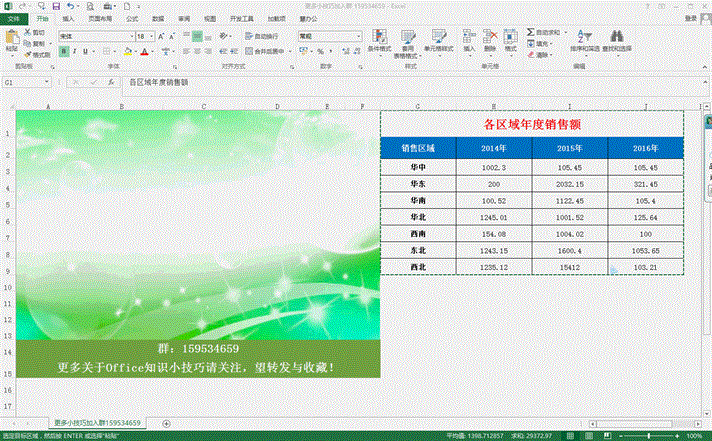Toggle Bold formatting
The width and height of the screenshot is (712, 441).
pyautogui.click(x=62, y=50)
